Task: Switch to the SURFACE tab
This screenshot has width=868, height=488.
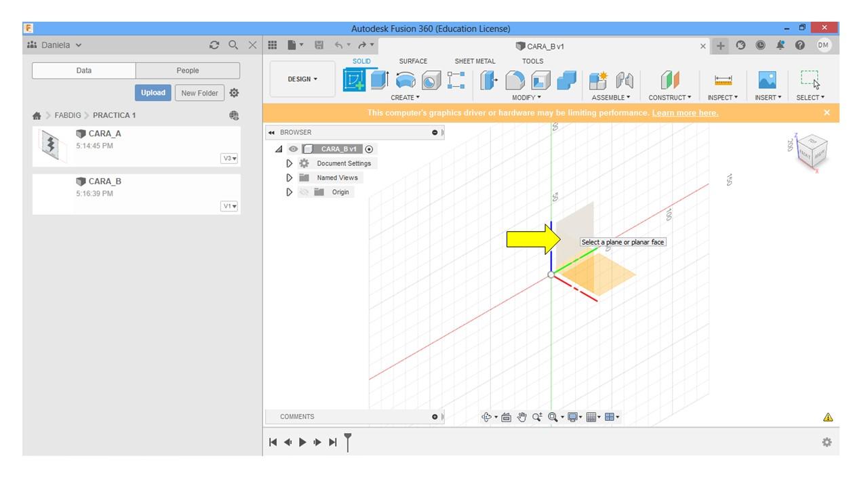Action: [413, 61]
